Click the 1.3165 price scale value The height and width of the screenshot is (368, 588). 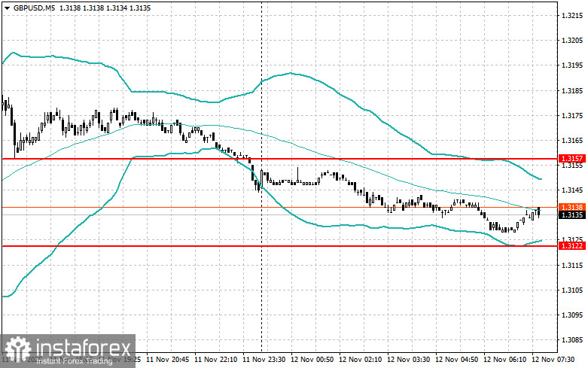(572, 141)
